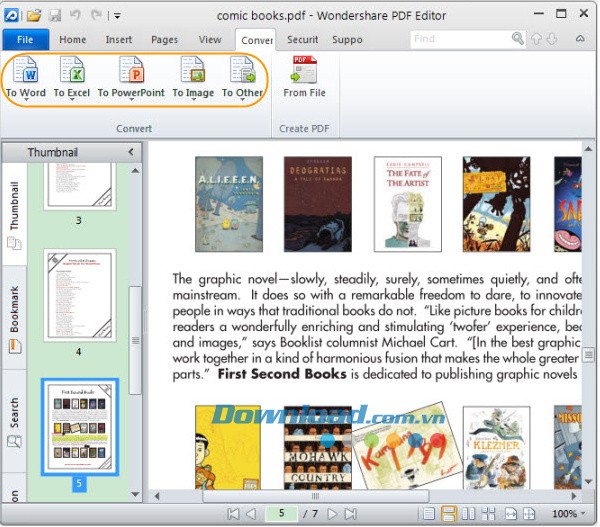The image size is (600, 527).
Task: Click the Open folder icon in title bar
Action: 34,16
